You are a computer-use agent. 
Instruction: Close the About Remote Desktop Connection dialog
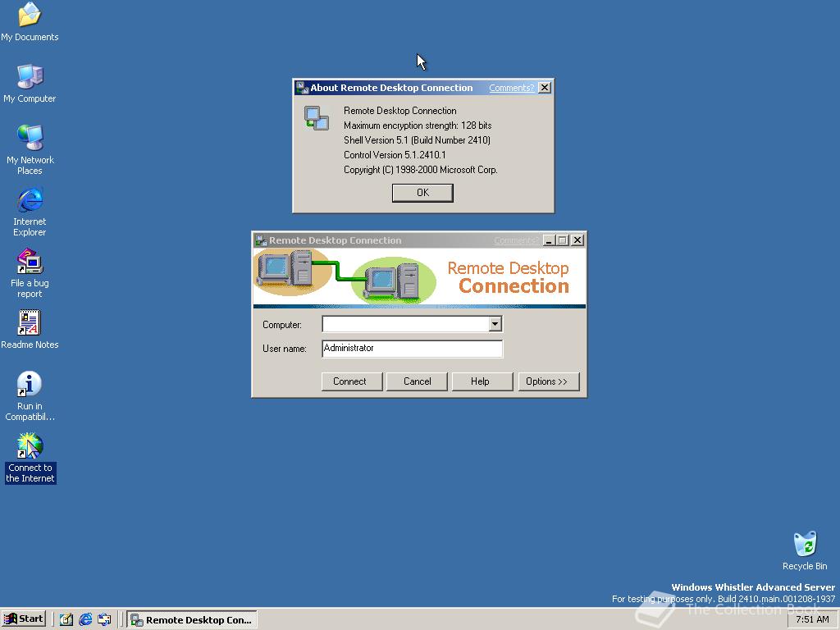pos(545,87)
